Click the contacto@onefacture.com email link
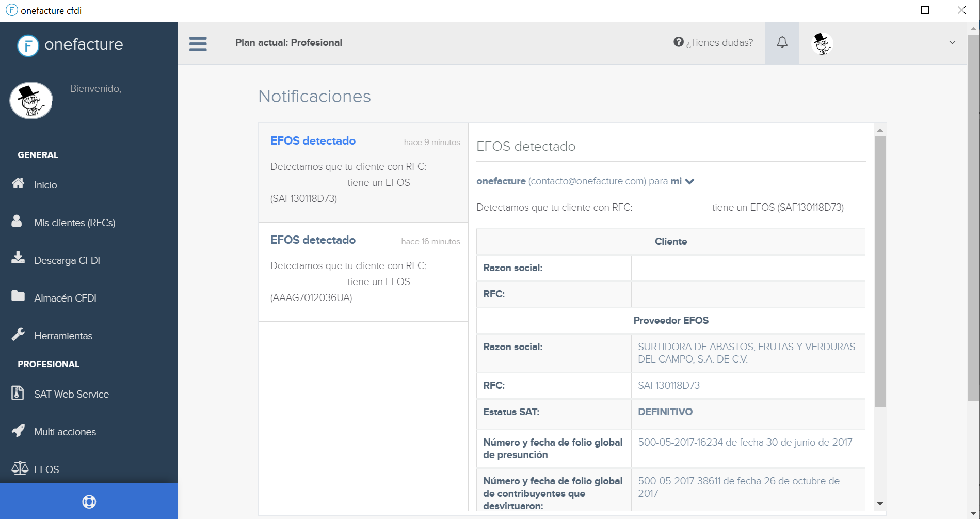980x519 pixels. (x=586, y=181)
